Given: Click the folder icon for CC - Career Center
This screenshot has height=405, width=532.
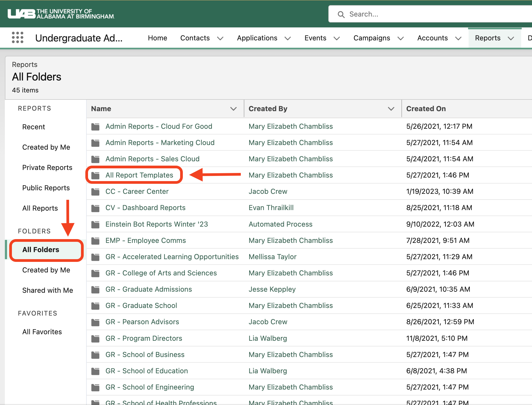Looking at the screenshot, I should [95, 191].
